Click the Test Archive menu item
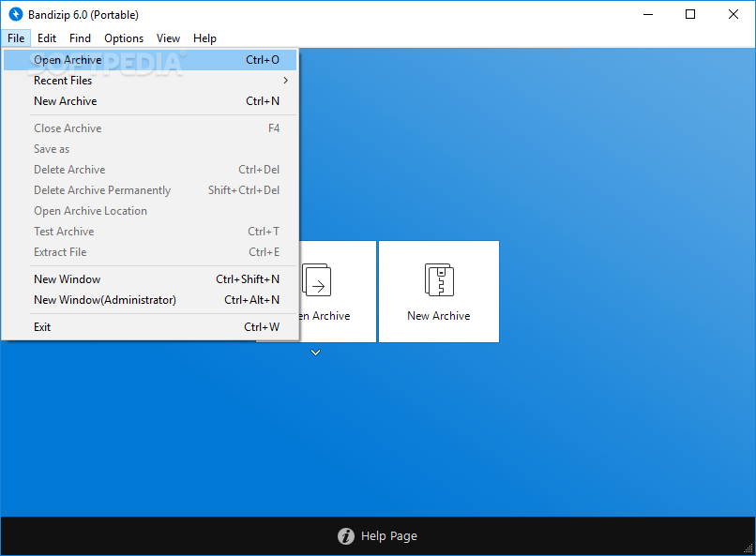Viewport: 756px width, 556px height. click(x=150, y=232)
